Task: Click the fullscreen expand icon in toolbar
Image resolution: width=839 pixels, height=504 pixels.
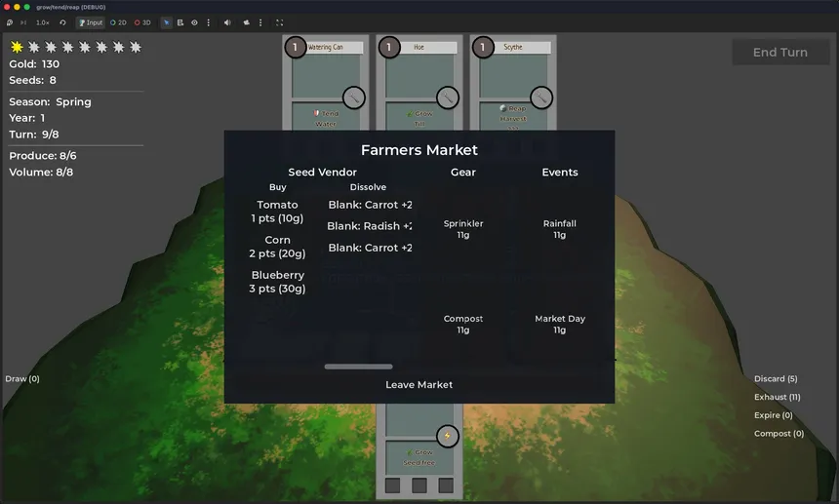Action: click(x=279, y=22)
